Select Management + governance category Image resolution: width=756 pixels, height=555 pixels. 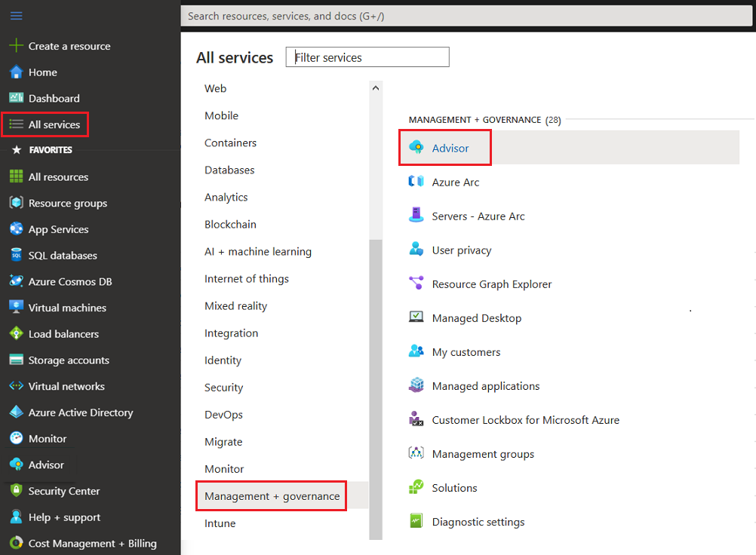point(272,496)
